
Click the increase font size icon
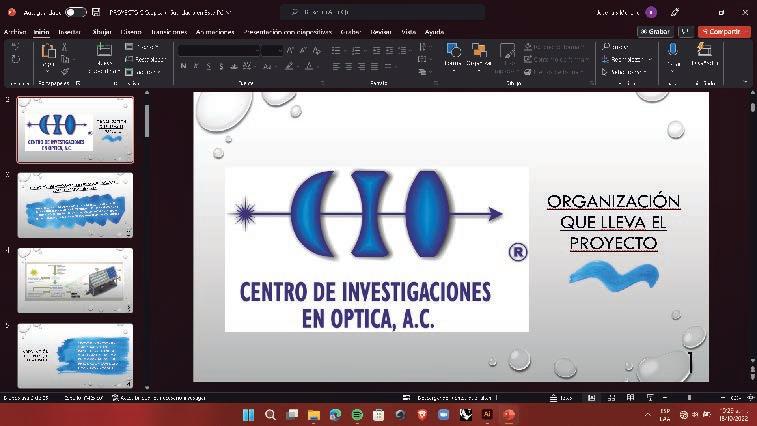290,50
